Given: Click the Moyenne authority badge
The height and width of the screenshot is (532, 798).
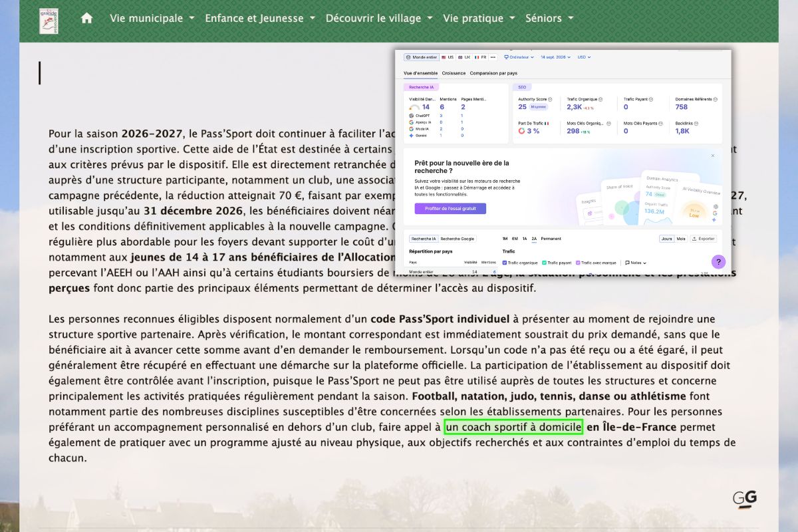Looking at the screenshot, I should [538, 107].
